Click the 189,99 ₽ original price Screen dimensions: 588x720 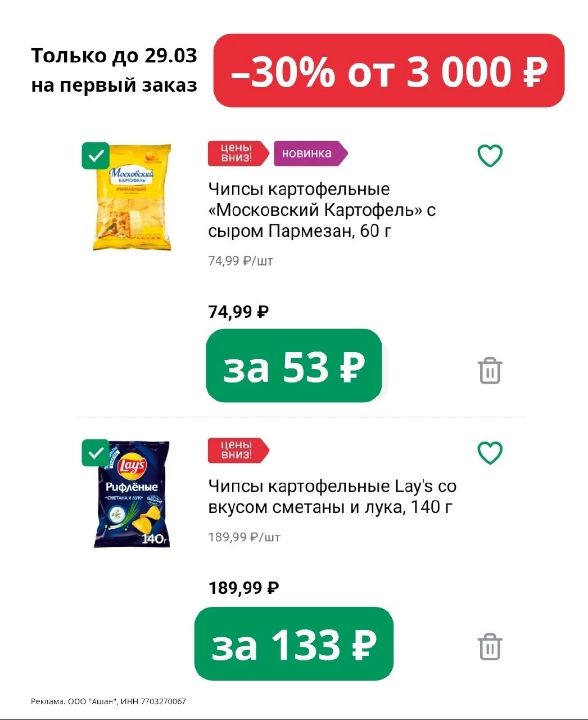pyautogui.click(x=243, y=588)
